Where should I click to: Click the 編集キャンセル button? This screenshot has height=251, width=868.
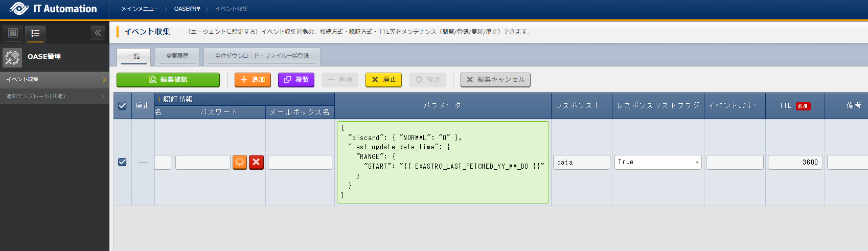pos(495,80)
